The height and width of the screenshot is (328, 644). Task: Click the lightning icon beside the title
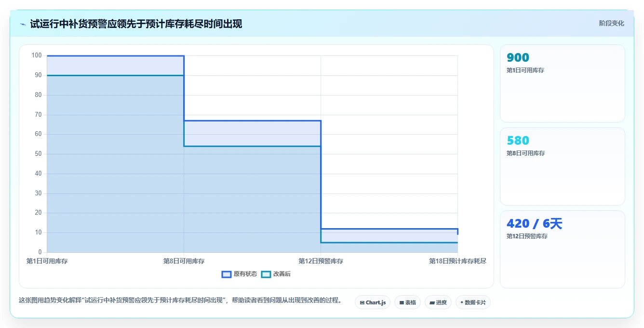point(23,24)
